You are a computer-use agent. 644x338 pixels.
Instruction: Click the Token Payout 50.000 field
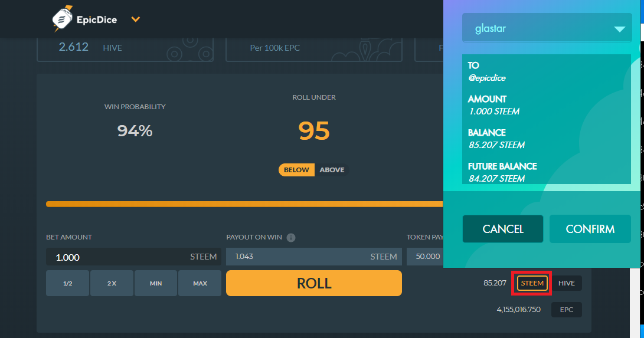click(424, 257)
